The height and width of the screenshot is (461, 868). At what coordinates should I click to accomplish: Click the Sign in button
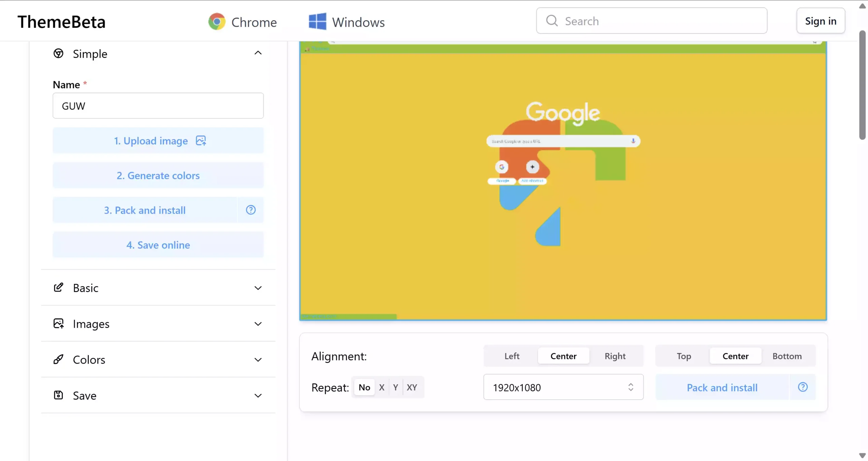(x=821, y=21)
